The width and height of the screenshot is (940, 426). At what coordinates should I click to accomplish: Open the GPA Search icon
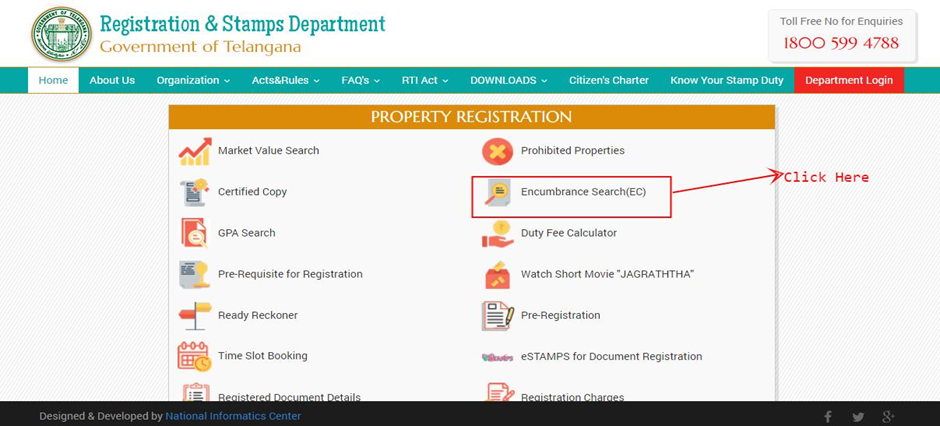click(194, 233)
